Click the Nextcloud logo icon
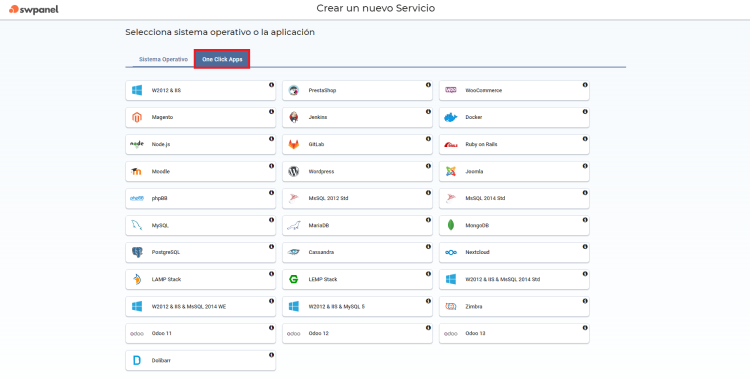The height and width of the screenshot is (380, 750). tap(451, 252)
